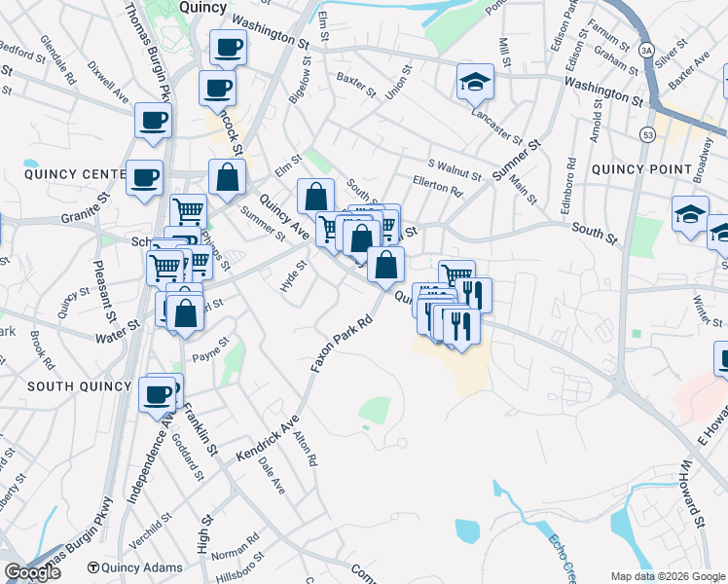Open the grocery cart marker left of South St cluster
Viewport: 728px width, 584px height.
[328, 232]
